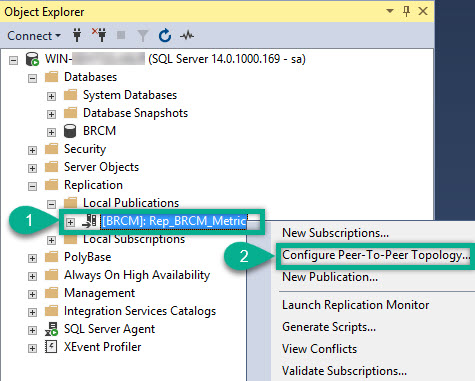
Task: Select the Always On High Availability node
Action: coord(137,275)
